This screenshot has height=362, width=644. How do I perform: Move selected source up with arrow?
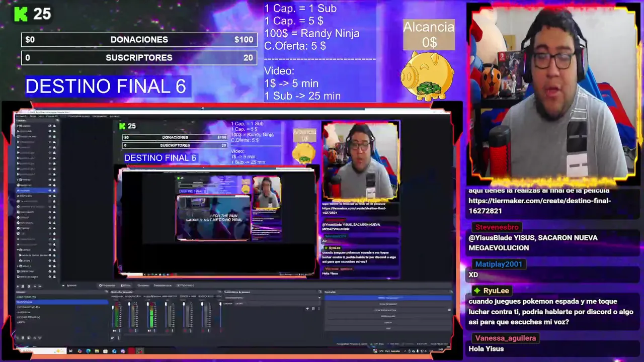click(x=35, y=286)
